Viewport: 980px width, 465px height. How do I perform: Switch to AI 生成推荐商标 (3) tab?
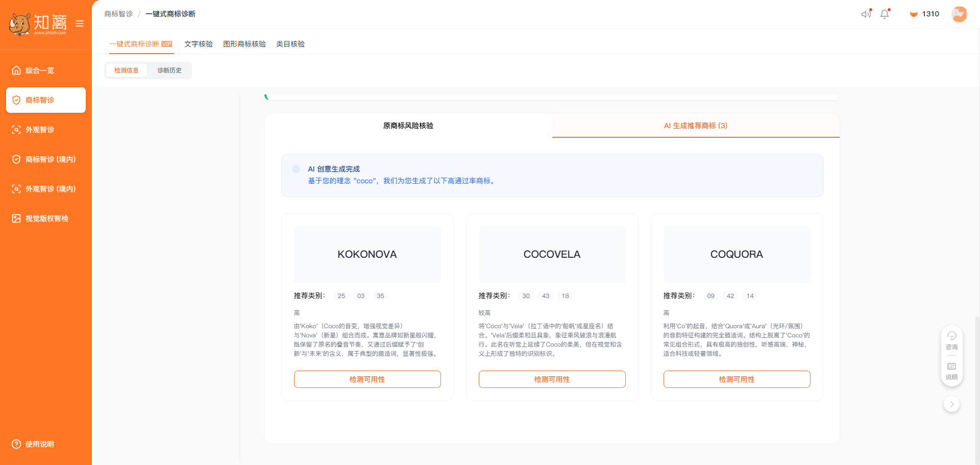pyautogui.click(x=696, y=126)
